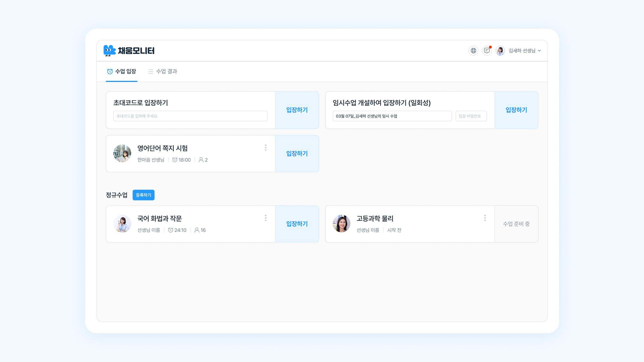Viewport: 644px width, 362px height.
Task: Open more options for 고등과학 물리
Action: click(x=485, y=218)
